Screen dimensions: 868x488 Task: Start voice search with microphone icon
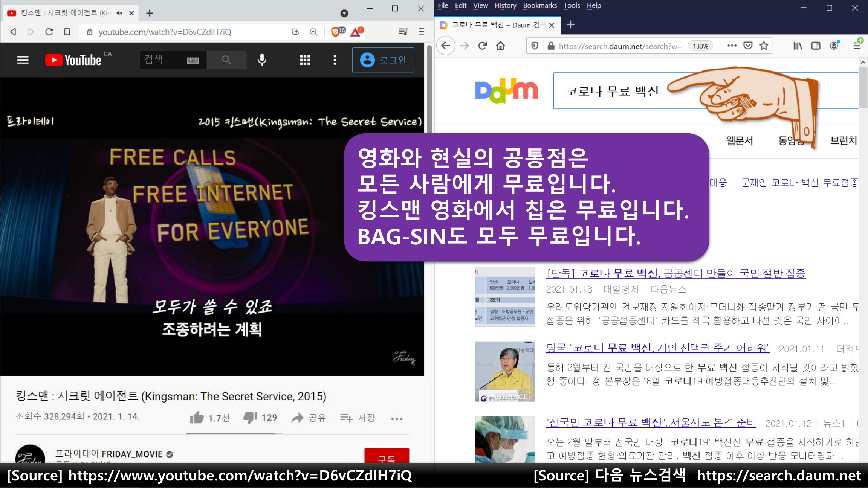262,60
